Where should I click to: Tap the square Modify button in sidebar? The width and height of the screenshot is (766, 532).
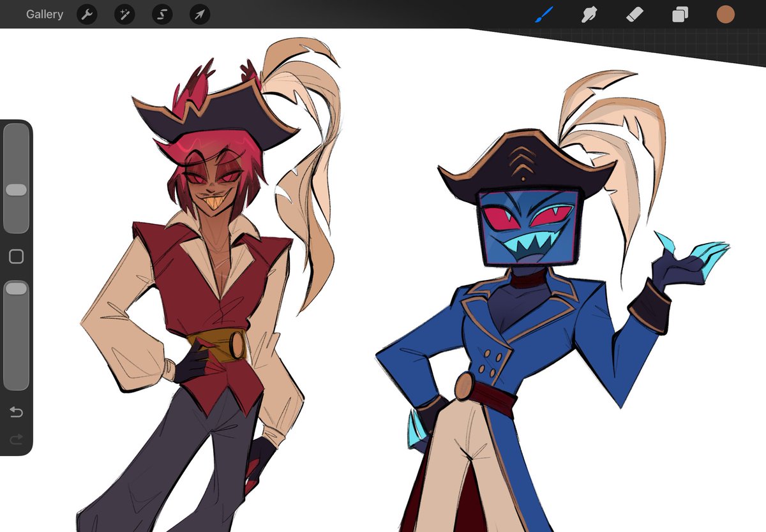click(x=16, y=256)
